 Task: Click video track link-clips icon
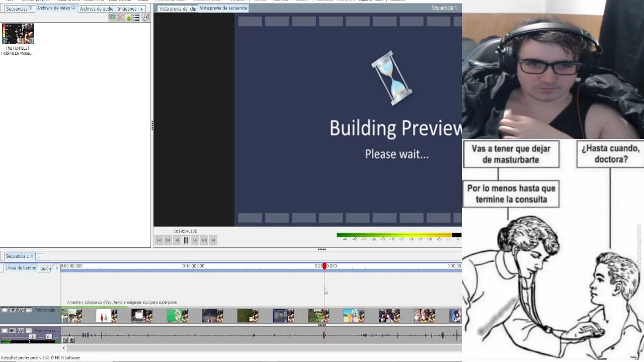click(21, 310)
